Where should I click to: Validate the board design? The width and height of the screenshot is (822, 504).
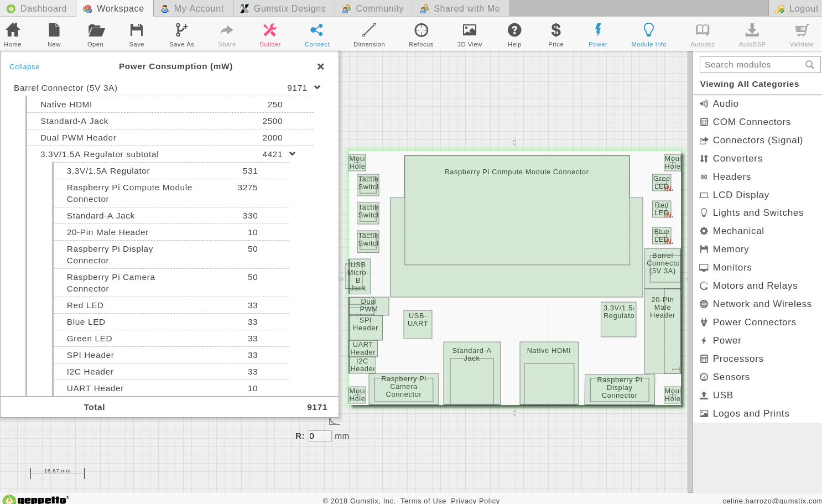801,35
